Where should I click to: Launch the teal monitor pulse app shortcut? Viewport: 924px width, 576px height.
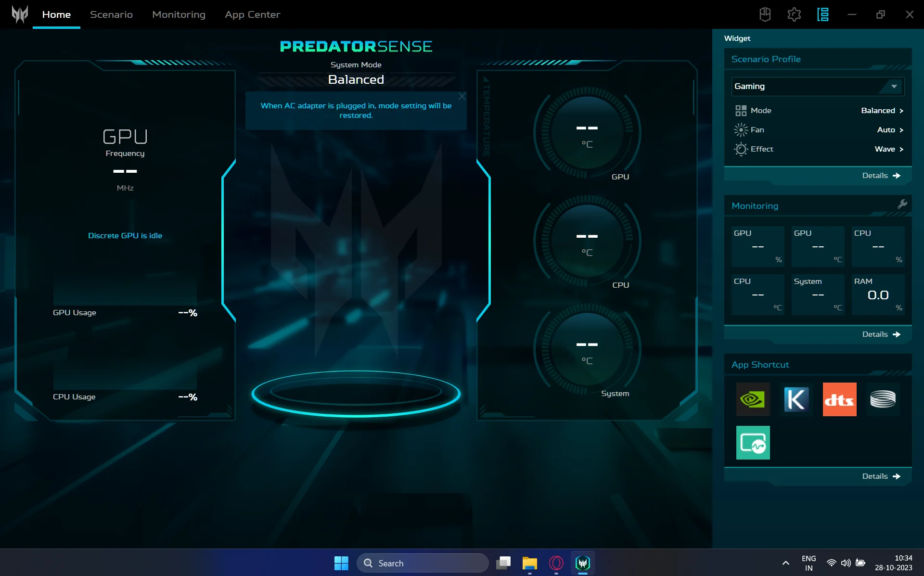click(753, 443)
